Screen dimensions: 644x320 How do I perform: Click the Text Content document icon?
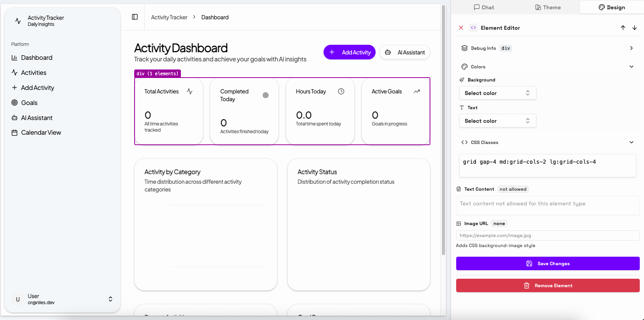(x=459, y=189)
